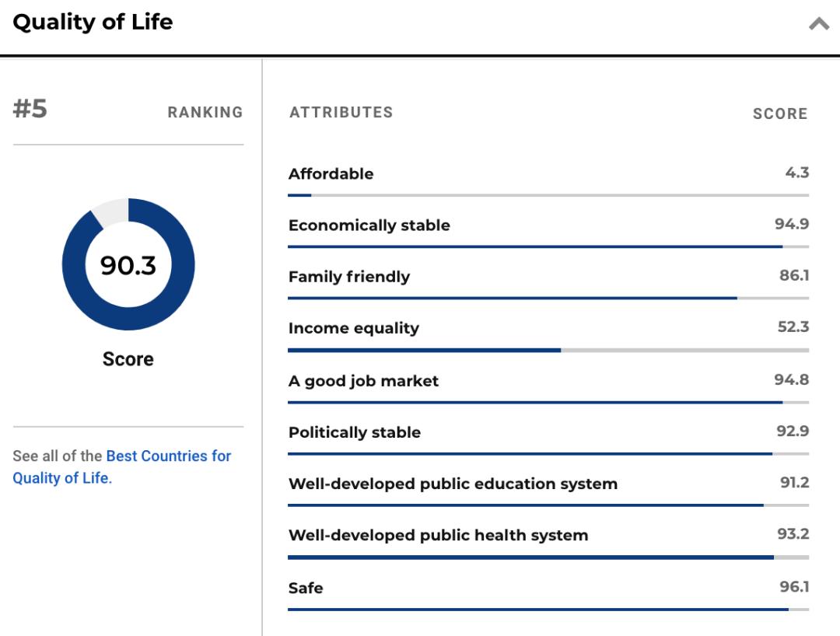The width and height of the screenshot is (840, 636).
Task: Click the Politically stable progress bar
Action: [548, 453]
